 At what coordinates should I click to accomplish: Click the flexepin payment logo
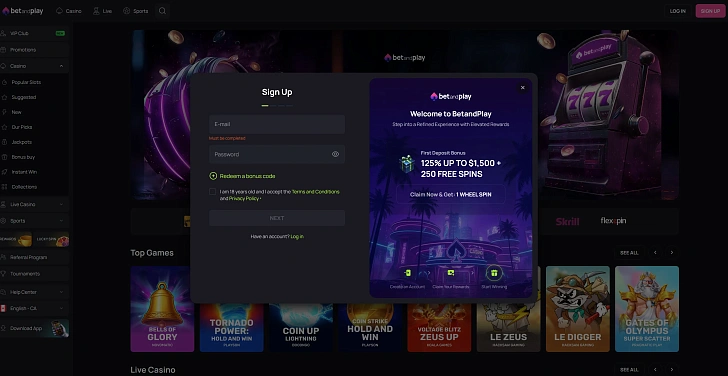pos(613,221)
